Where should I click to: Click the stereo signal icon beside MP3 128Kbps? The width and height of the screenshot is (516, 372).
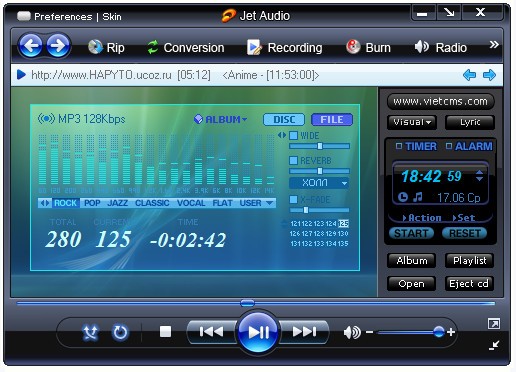click(x=46, y=118)
